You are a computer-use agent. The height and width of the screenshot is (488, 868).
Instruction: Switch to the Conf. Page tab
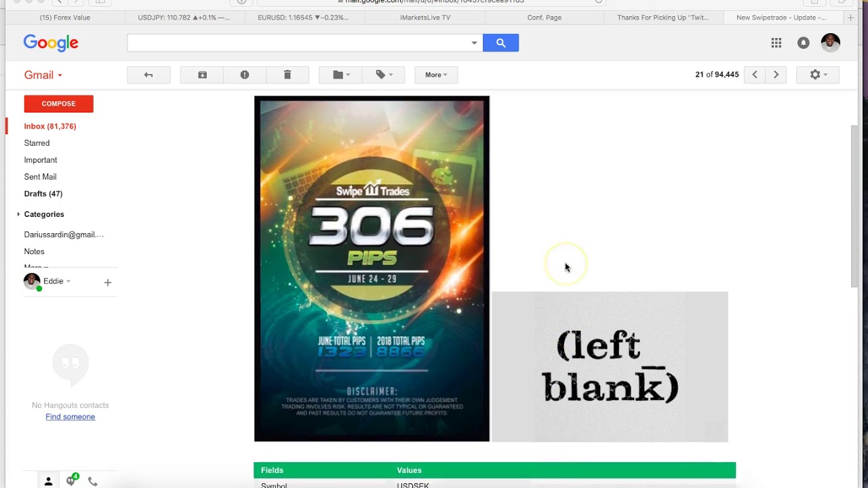point(545,17)
